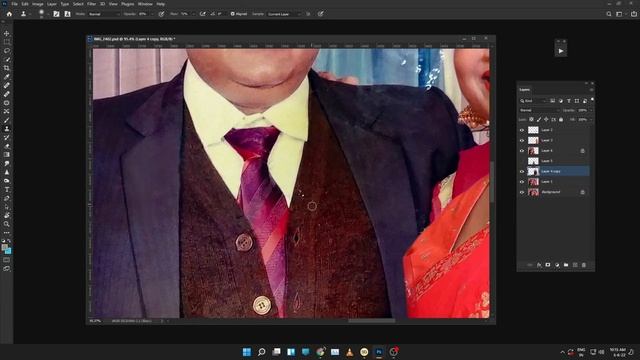Create a new layer icon
The image size is (640, 360).
[x=575, y=265]
